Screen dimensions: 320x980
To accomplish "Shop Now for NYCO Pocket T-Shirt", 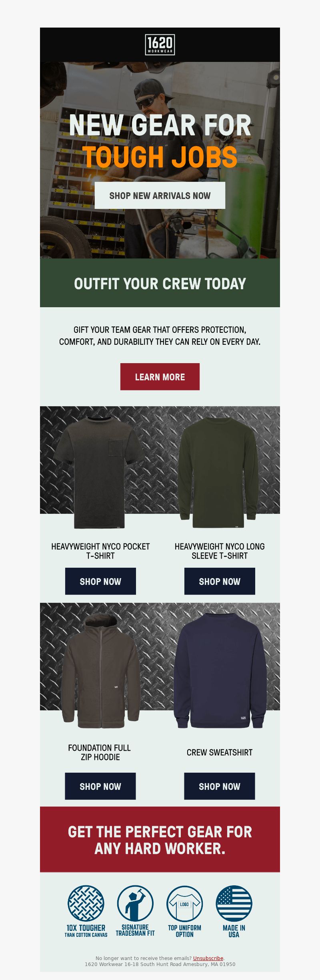I will 100,581.
